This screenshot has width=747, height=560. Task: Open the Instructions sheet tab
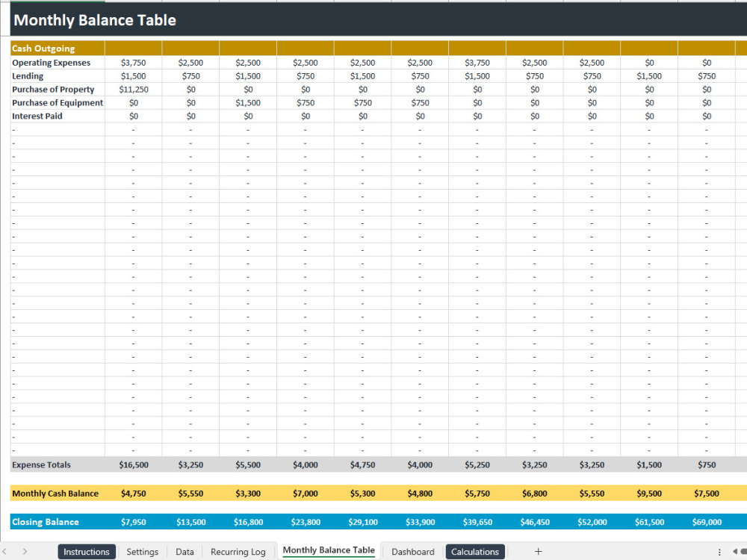tap(86, 552)
